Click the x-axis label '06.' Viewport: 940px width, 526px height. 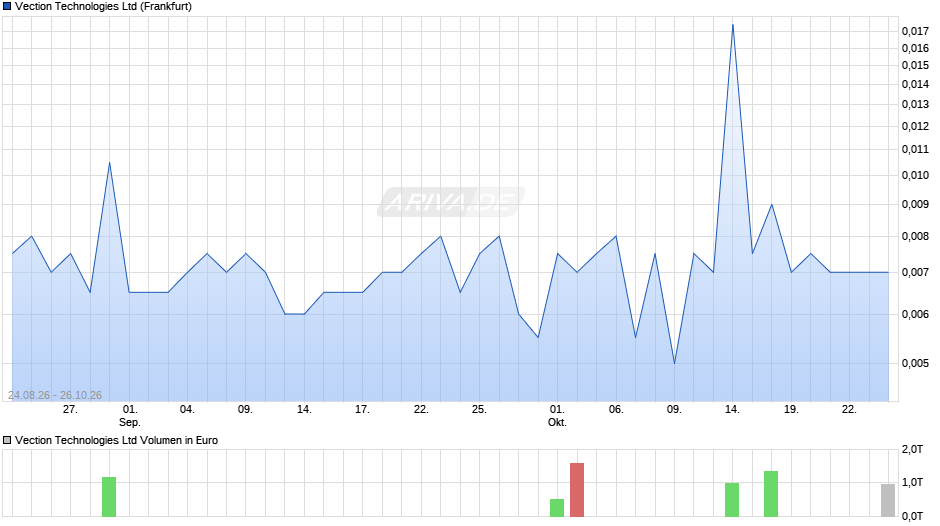point(616,409)
